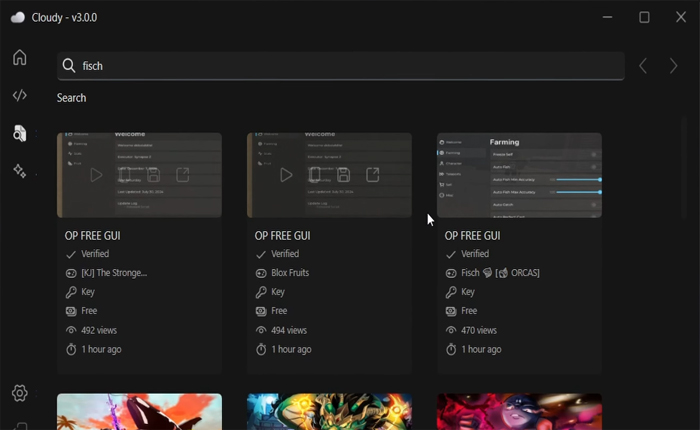This screenshot has height=430, width=700.
Task: Open the Home page in the sidebar
Action: (19, 57)
